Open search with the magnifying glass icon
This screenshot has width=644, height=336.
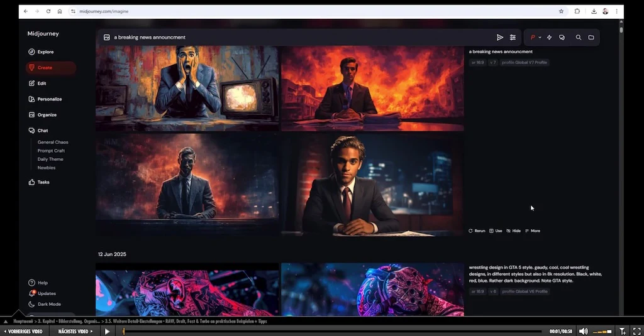(x=579, y=38)
